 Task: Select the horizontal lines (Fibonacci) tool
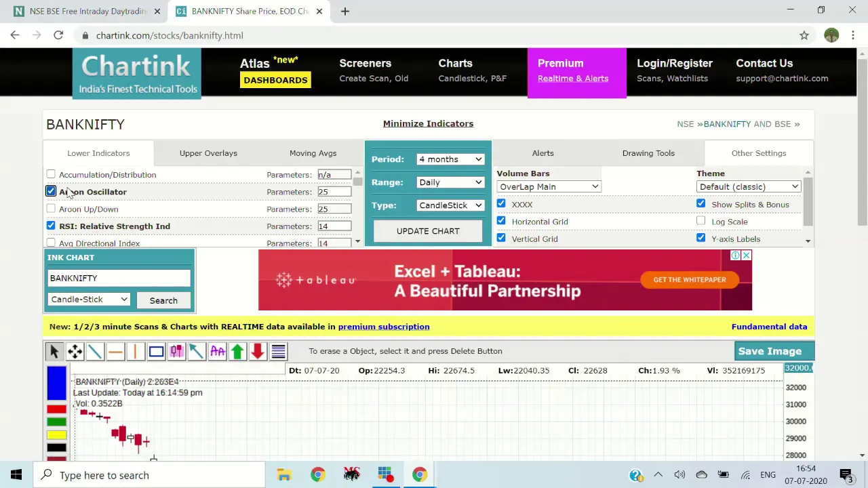coord(278,351)
